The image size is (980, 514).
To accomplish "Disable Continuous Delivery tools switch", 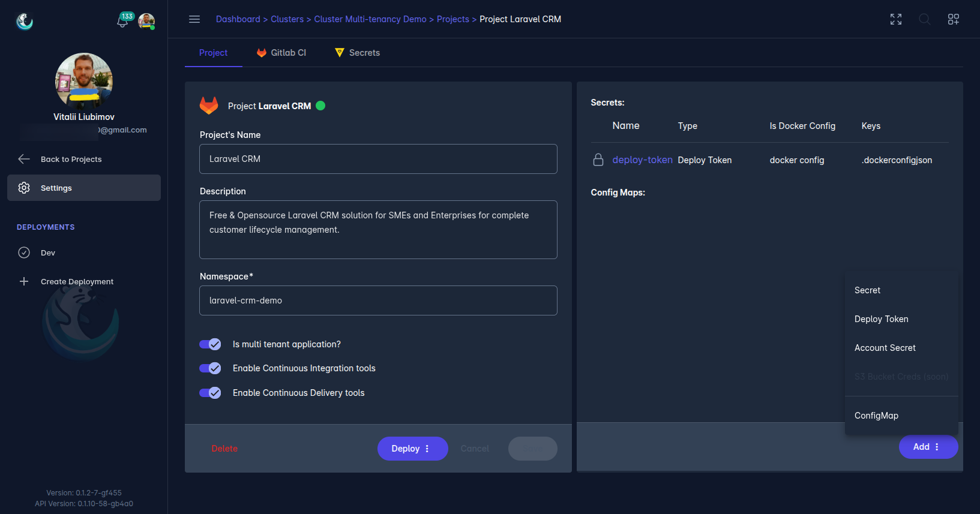I will tap(211, 393).
